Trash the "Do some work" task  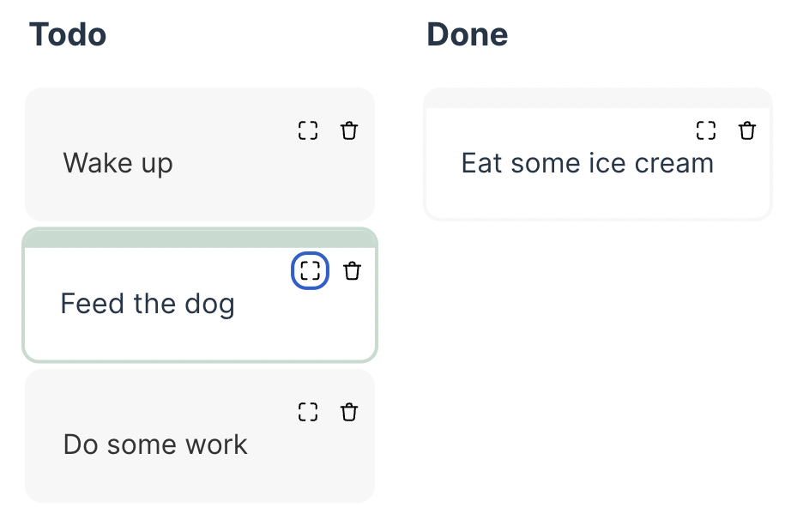pyautogui.click(x=349, y=412)
